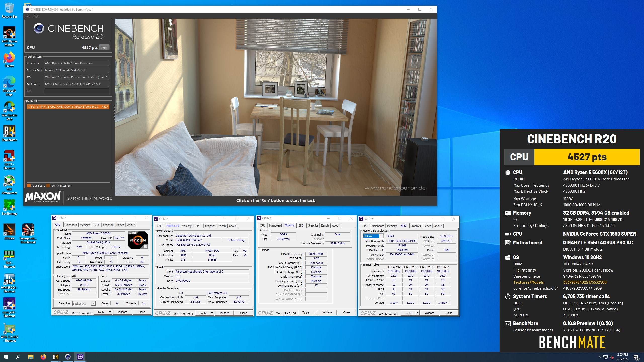Open the Windows Start menu
The height and width of the screenshot is (362, 644).
(x=6, y=357)
